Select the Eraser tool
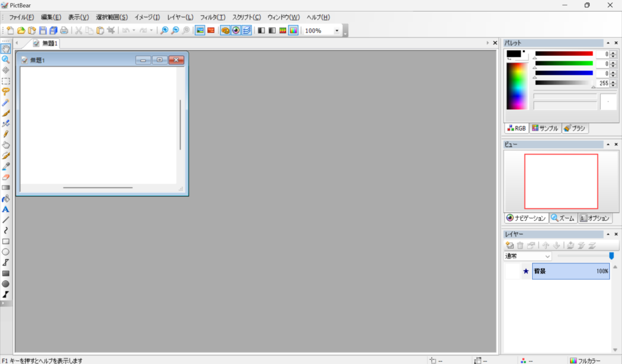 coord(5,177)
